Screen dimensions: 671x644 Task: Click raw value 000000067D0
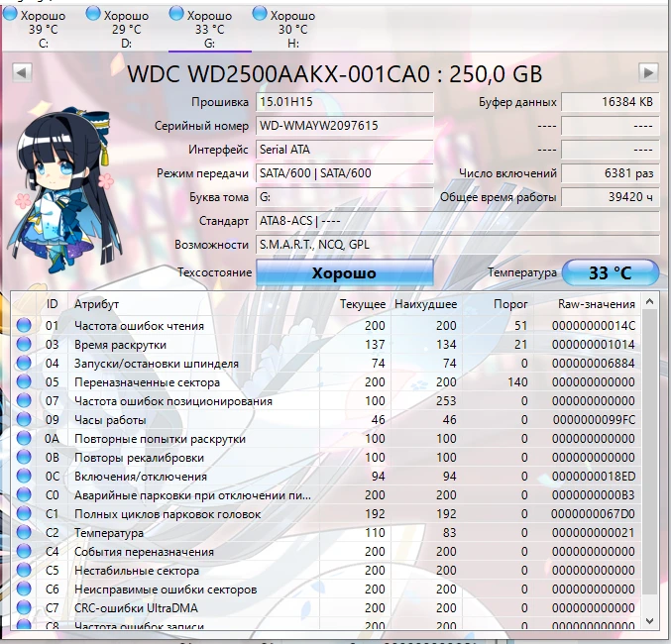[593, 514]
